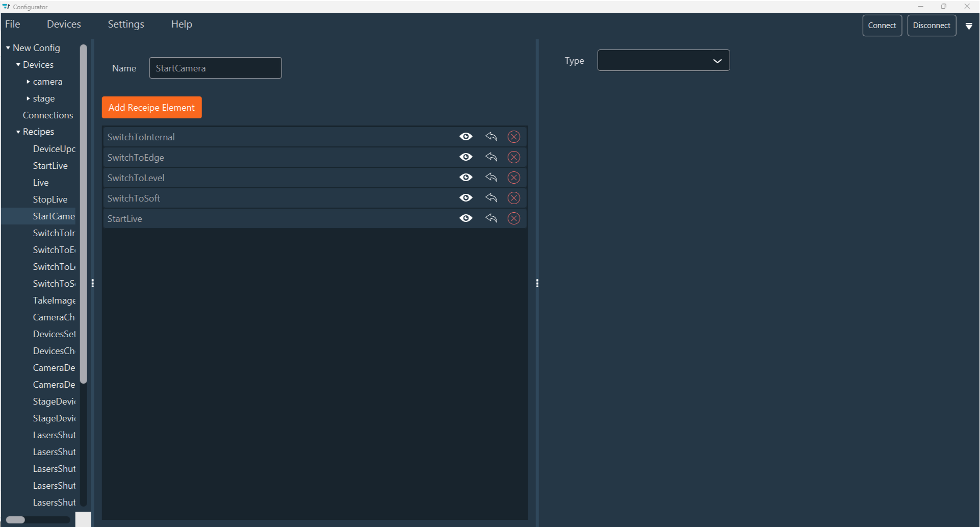Open the Settings menu
Viewport: 980px width, 527px height.
pos(126,24)
